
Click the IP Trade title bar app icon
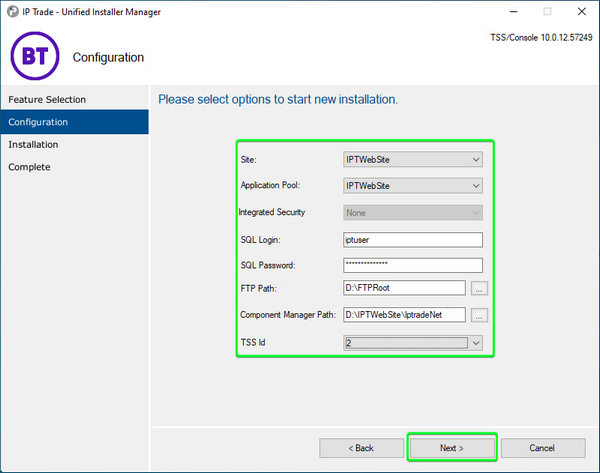13,12
